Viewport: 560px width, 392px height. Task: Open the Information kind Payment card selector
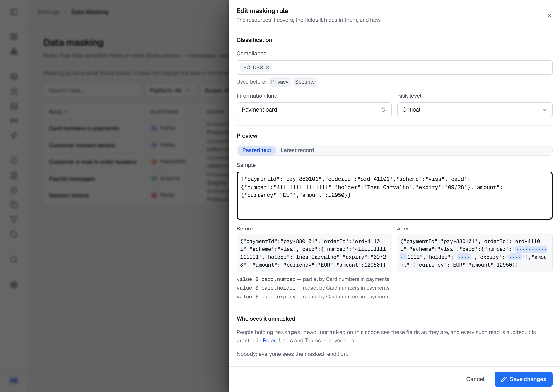coord(314,110)
